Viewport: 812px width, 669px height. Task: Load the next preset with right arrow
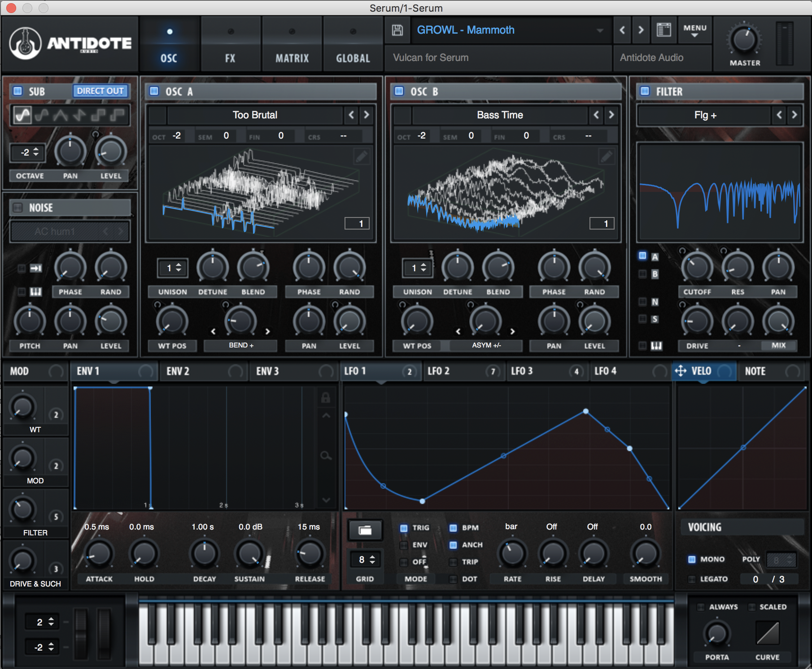pyautogui.click(x=641, y=30)
